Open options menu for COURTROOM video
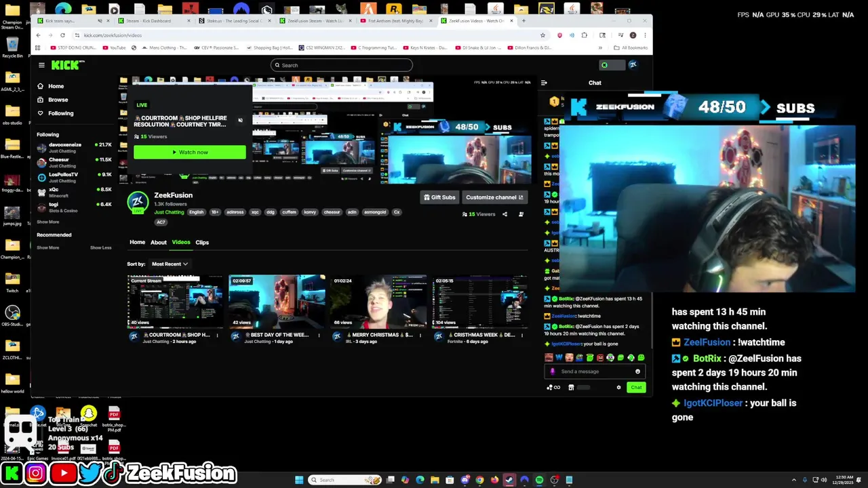 (217, 335)
